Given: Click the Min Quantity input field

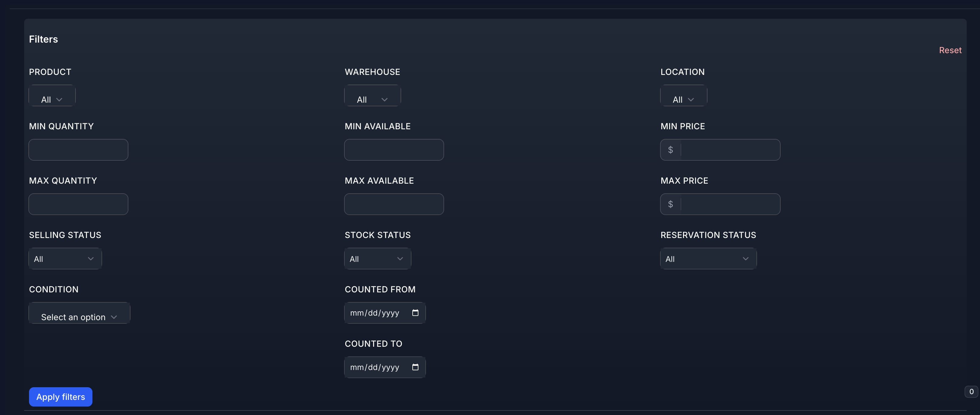Looking at the screenshot, I should coord(78,150).
